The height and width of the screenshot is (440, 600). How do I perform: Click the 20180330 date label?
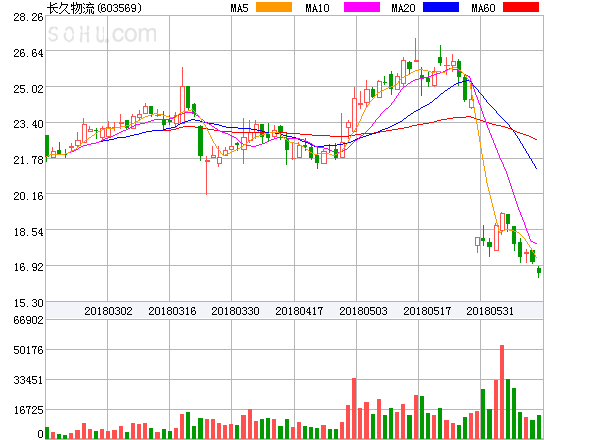pos(235,311)
